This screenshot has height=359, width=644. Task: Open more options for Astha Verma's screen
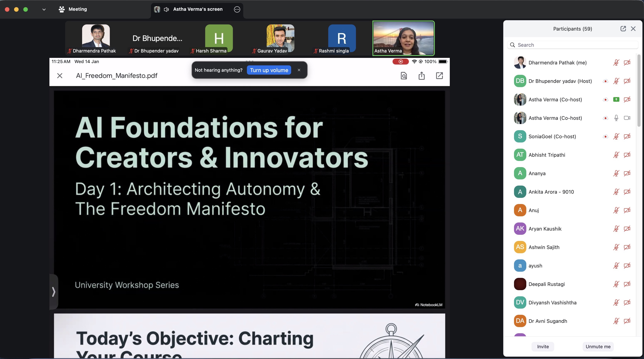click(x=237, y=9)
